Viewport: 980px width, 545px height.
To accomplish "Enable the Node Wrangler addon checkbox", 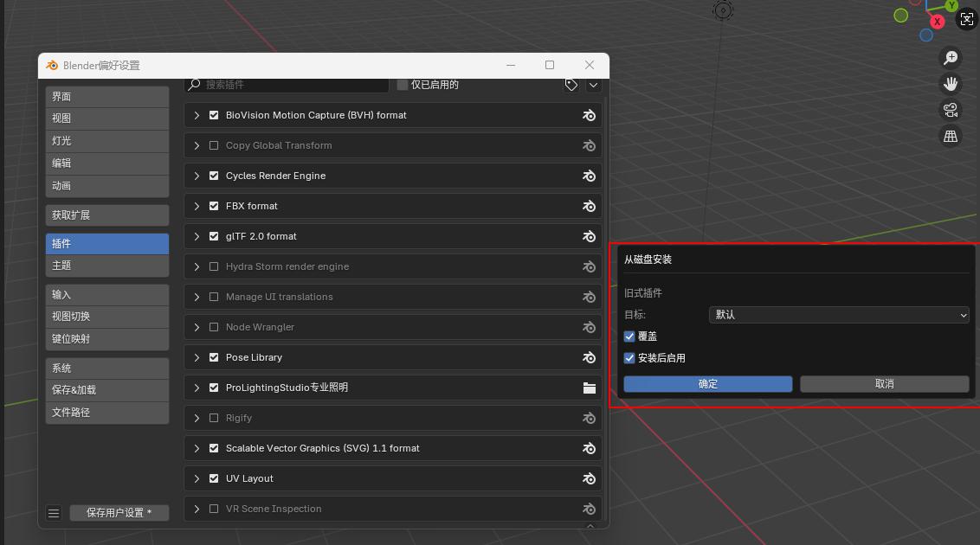I will tap(214, 327).
